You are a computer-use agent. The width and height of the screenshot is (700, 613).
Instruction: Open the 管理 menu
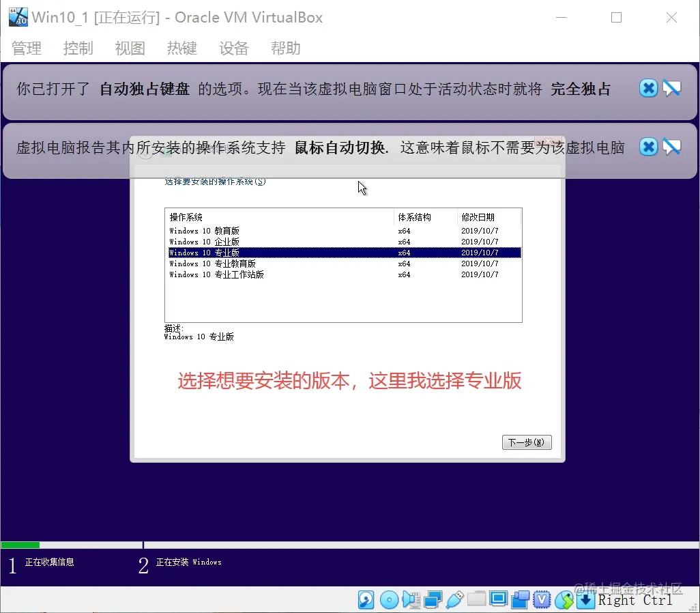point(27,48)
